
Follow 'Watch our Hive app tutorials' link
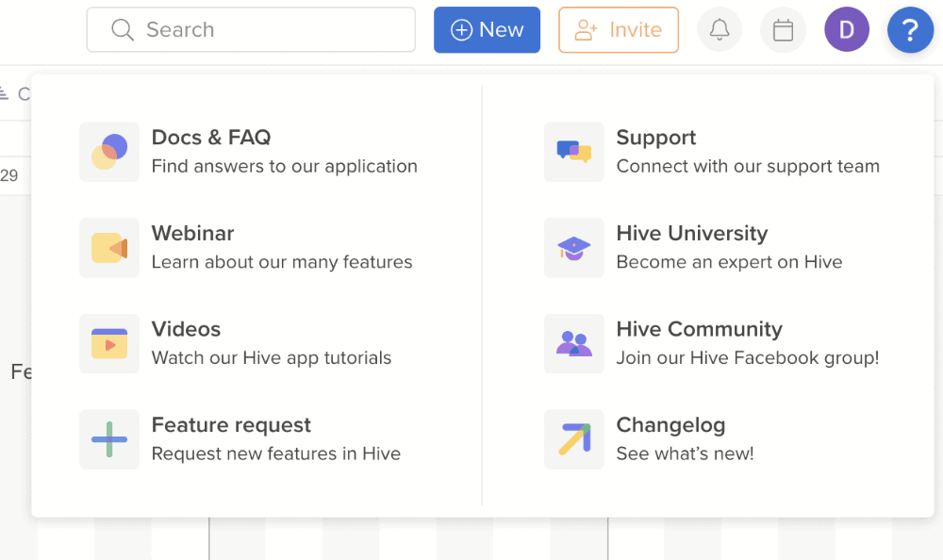pyautogui.click(x=272, y=358)
